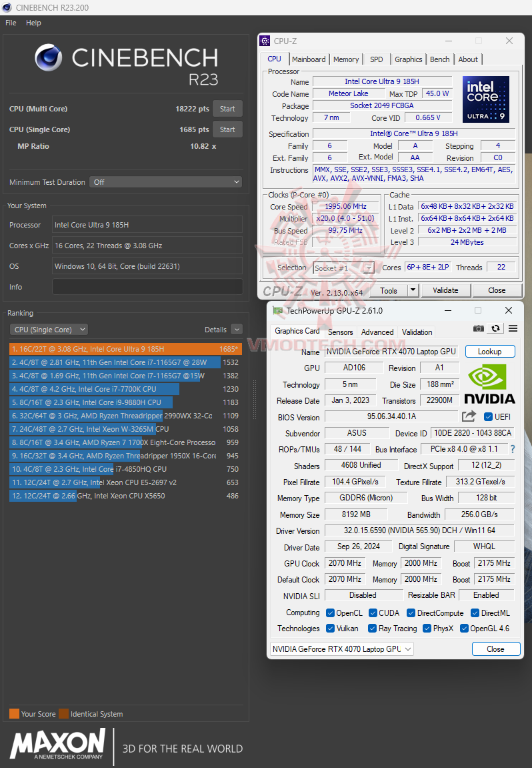Click the brown Identical System legend swatch
Image resolution: width=532 pixels, height=768 pixels.
[x=63, y=714]
